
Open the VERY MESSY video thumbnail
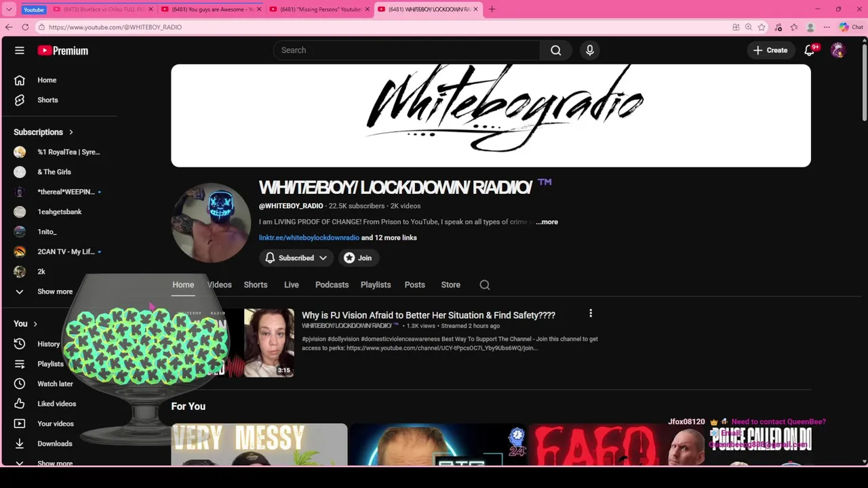click(x=259, y=445)
